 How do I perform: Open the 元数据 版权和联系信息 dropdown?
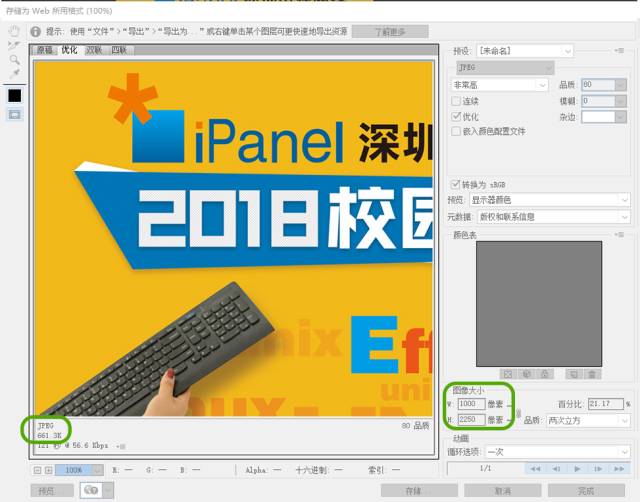553,217
